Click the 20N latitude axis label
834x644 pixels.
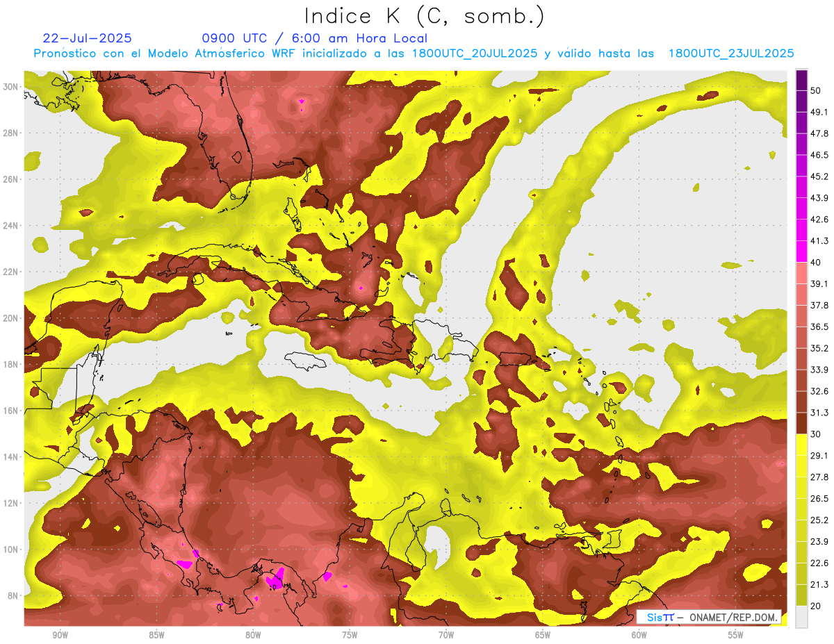point(10,318)
